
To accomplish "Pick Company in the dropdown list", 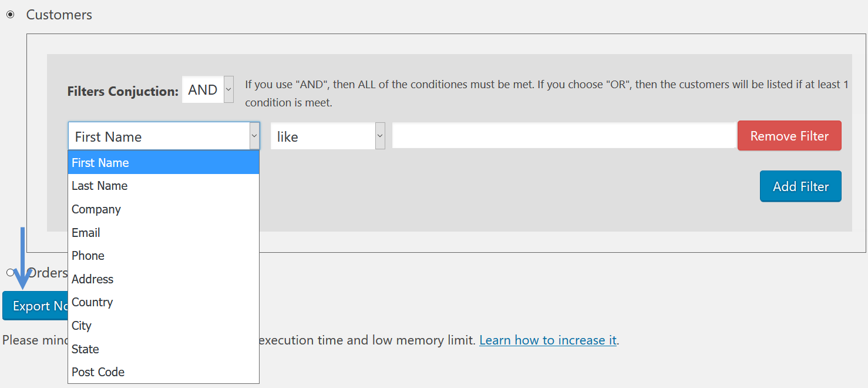I will [164, 209].
